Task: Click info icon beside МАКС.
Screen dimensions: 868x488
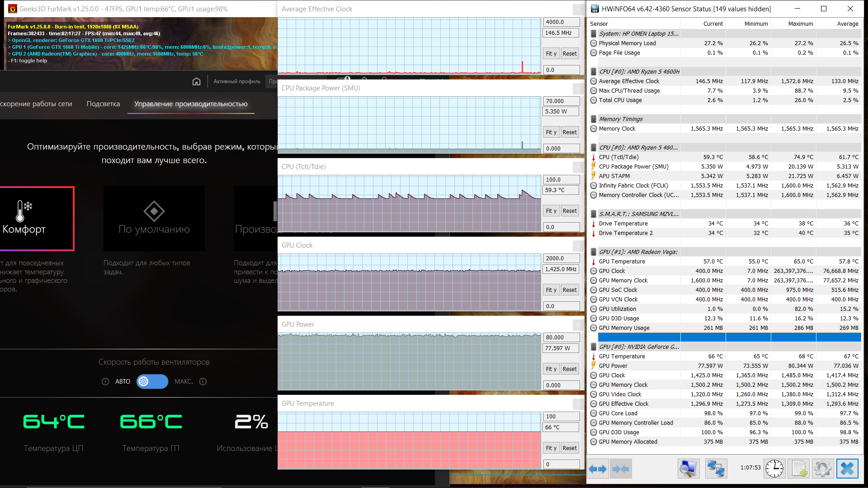Action: (x=203, y=381)
